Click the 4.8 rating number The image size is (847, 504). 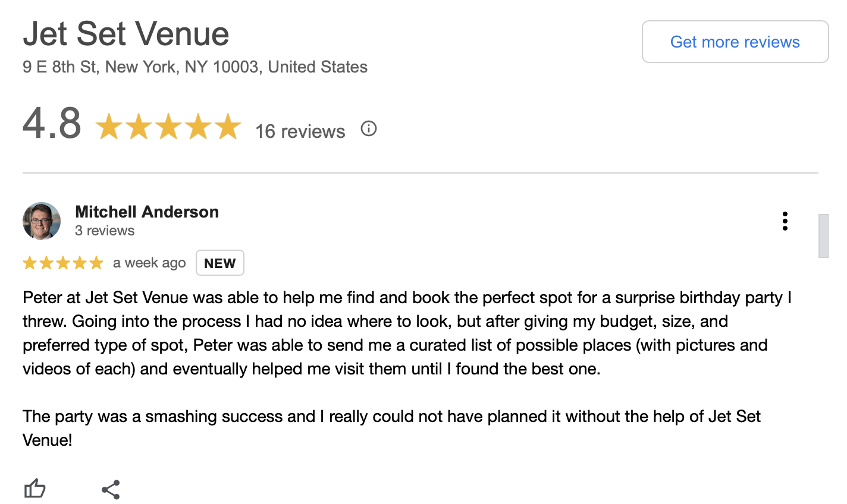[52, 124]
